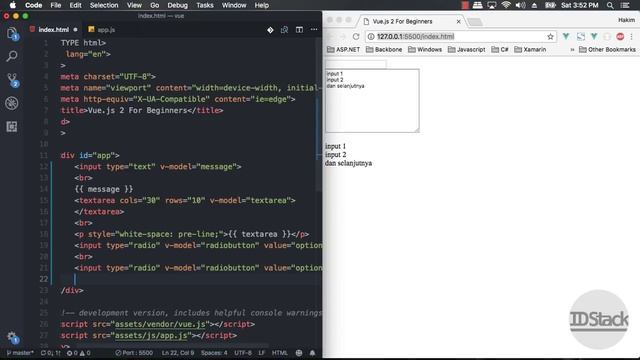Change the HTML language mode

pos(280,353)
